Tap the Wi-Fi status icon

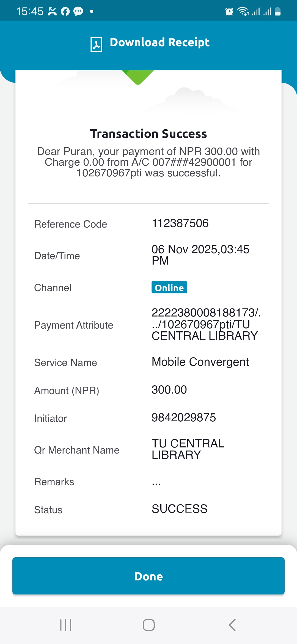[x=243, y=12]
